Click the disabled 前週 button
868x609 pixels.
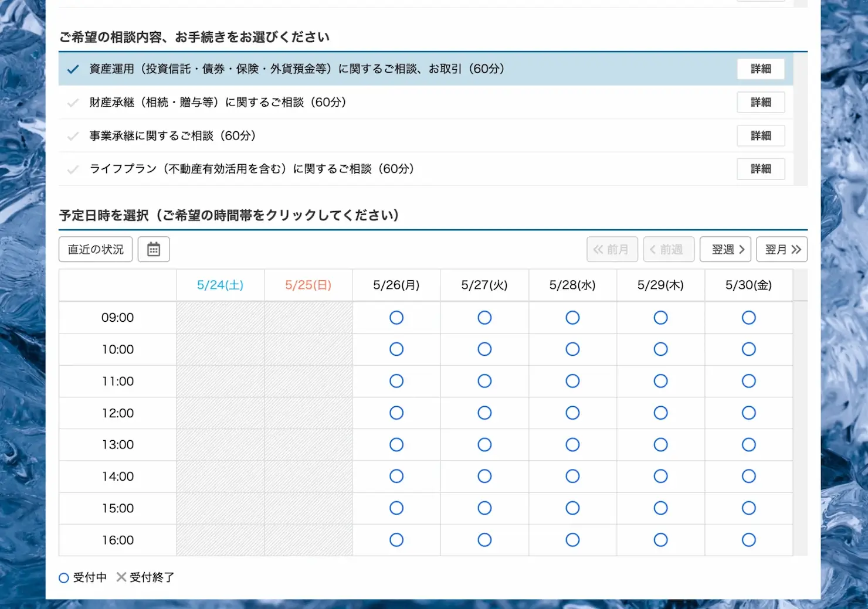coord(669,249)
